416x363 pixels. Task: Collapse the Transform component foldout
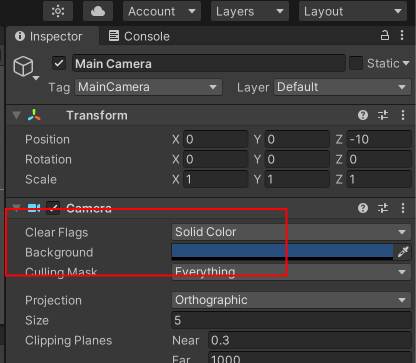(x=16, y=115)
